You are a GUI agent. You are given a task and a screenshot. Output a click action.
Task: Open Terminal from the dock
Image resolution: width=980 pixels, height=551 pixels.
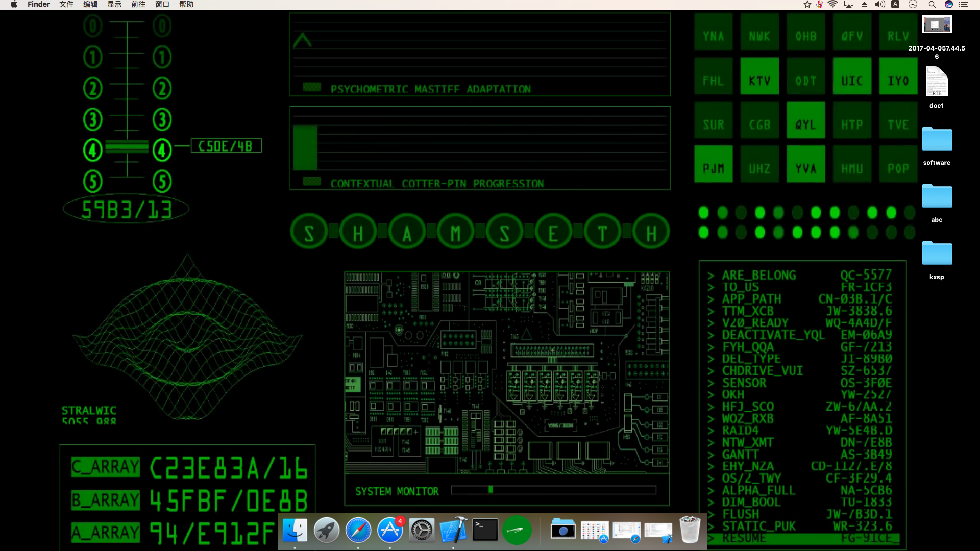click(x=485, y=530)
